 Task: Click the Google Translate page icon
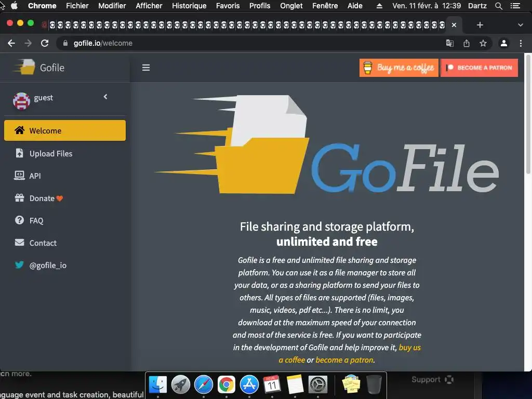[x=450, y=43]
